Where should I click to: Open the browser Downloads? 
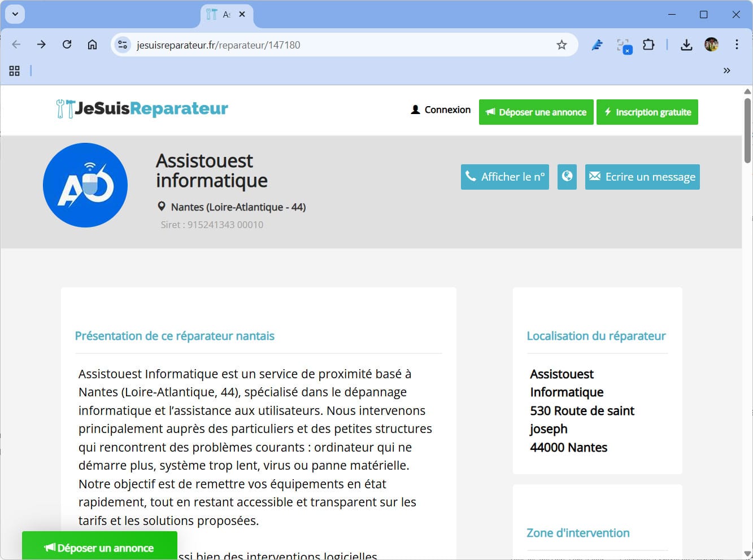point(686,45)
